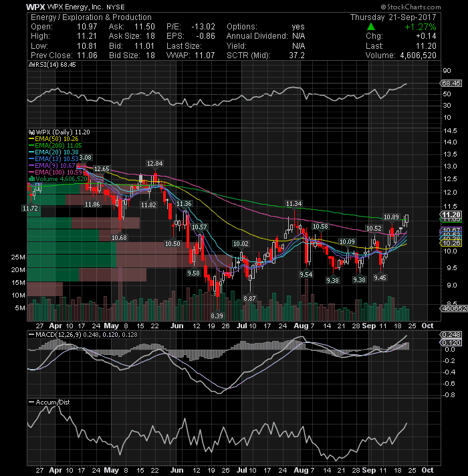Click the Accum/Dist panel label
The height and width of the screenshot is (476, 468).
(x=49, y=402)
